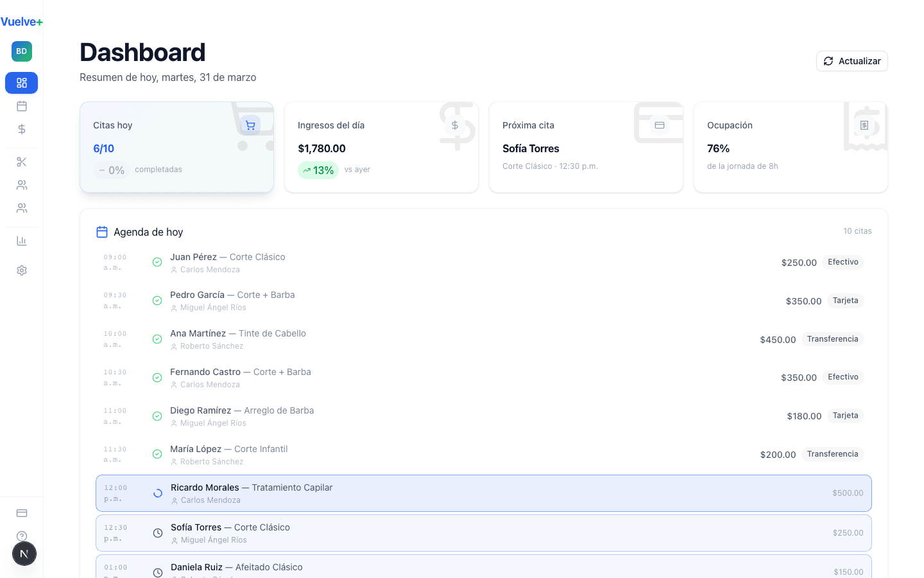Toggle completion check for María López appointment
The image size is (924, 578).
[157, 454]
